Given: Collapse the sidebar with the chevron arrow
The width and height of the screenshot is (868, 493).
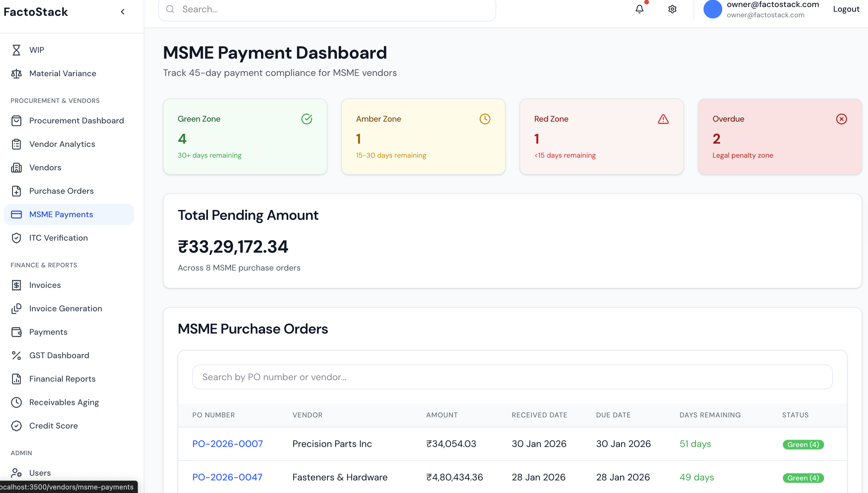Looking at the screenshot, I should [123, 12].
